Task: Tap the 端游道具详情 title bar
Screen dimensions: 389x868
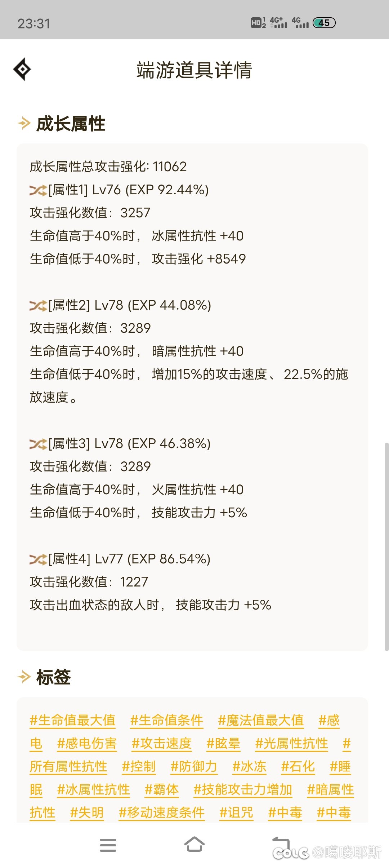Action: [194, 70]
